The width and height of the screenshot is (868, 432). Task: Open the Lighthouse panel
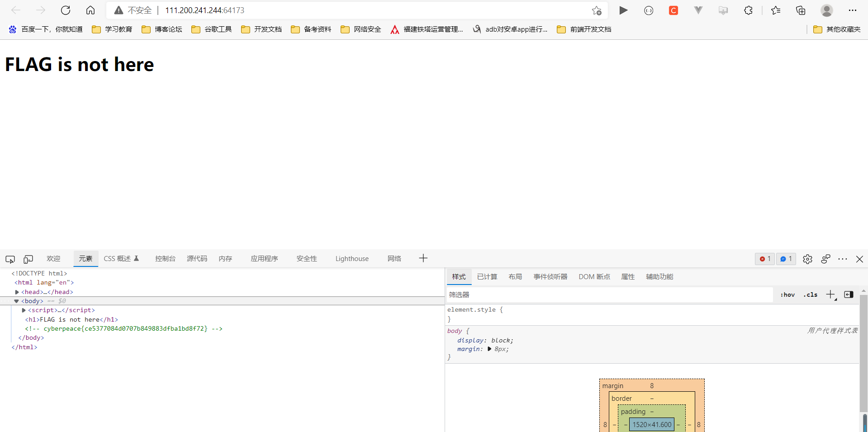tap(352, 259)
